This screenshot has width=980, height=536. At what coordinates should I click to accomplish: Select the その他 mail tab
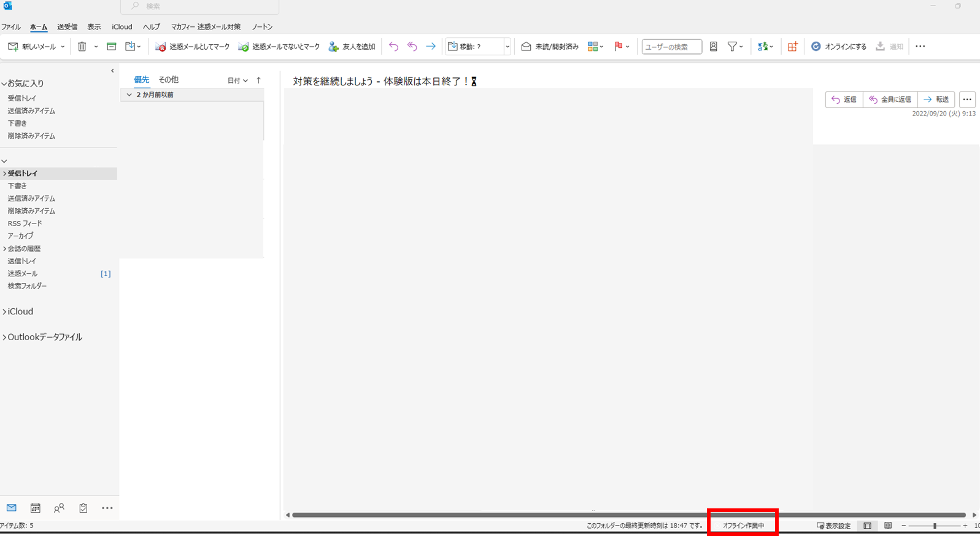[168, 80]
